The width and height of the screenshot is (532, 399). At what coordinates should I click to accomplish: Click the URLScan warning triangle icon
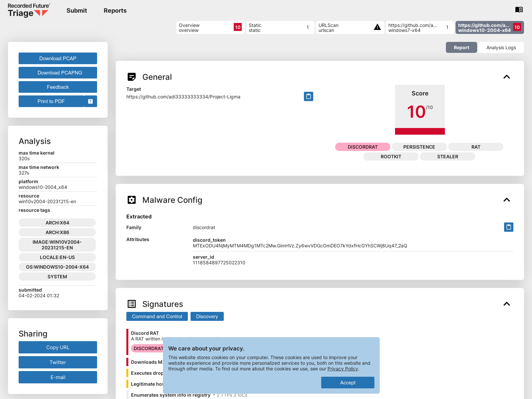pos(377,27)
